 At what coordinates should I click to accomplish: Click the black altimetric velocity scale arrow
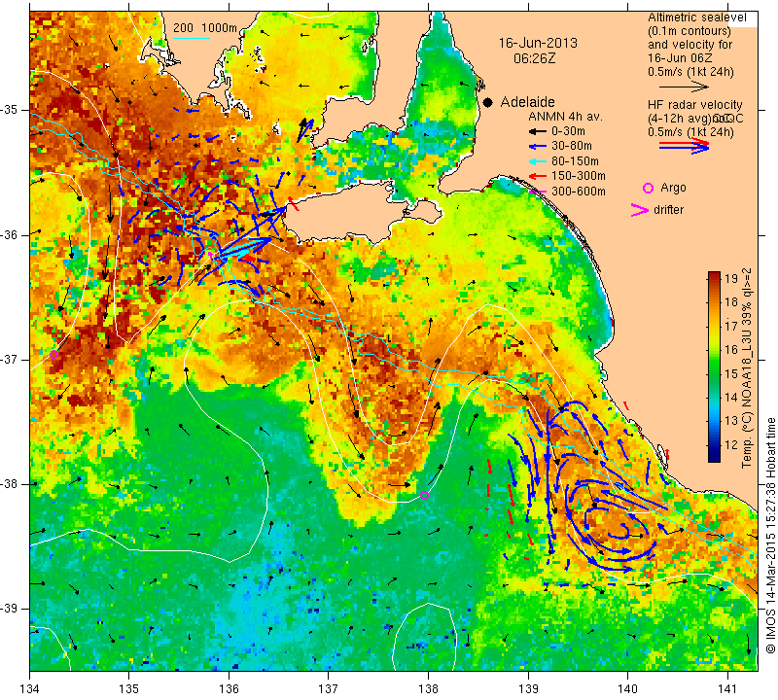684,87
